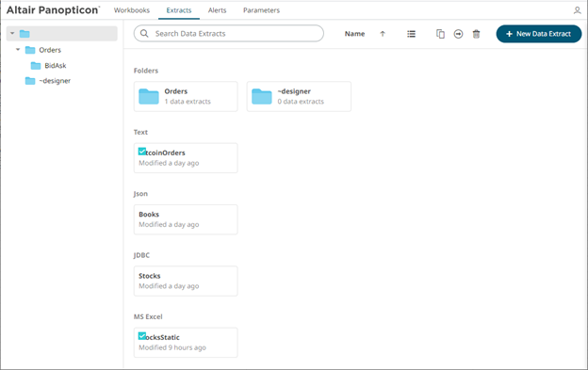
Task: Uncheck the StocksStatic extract checkbox
Action: point(142,336)
